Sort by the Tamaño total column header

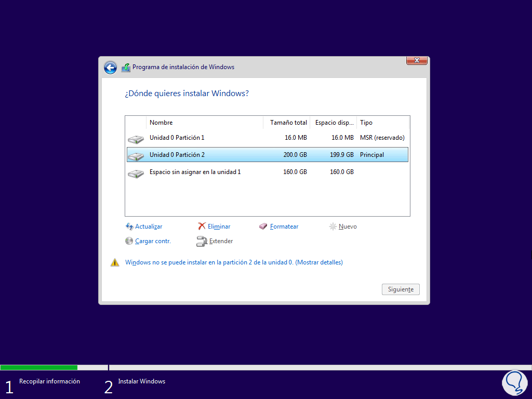coord(287,123)
